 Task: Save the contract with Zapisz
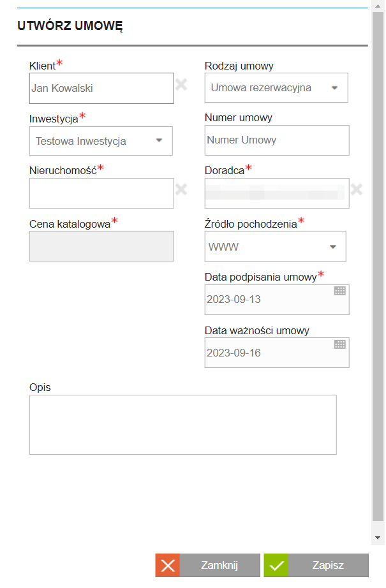tap(316, 565)
